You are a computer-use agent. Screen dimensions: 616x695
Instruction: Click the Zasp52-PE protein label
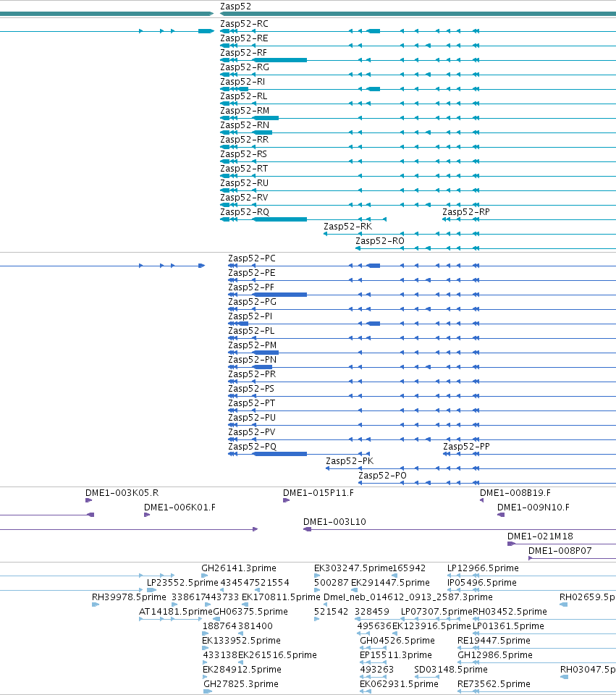252,273
